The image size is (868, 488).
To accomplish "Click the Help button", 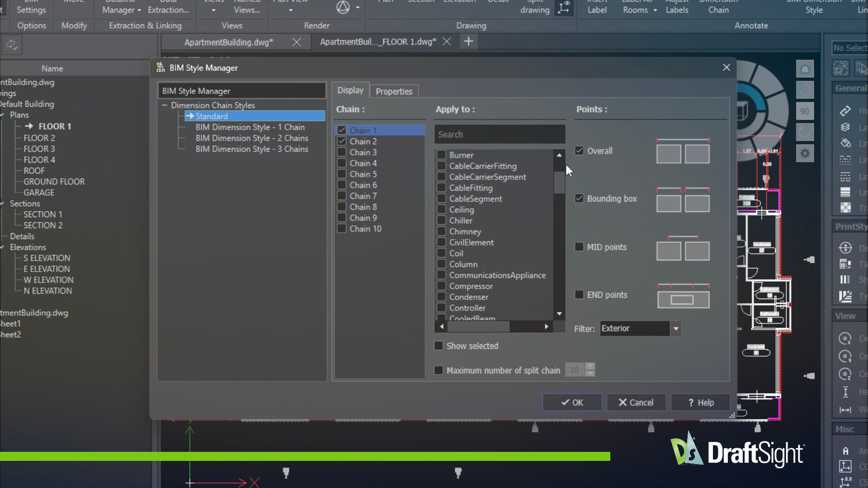I will (x=700, y=402).
